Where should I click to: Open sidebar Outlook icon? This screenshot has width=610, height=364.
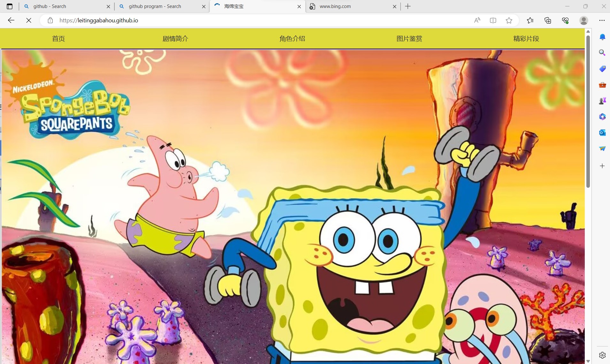coord(602,133)
